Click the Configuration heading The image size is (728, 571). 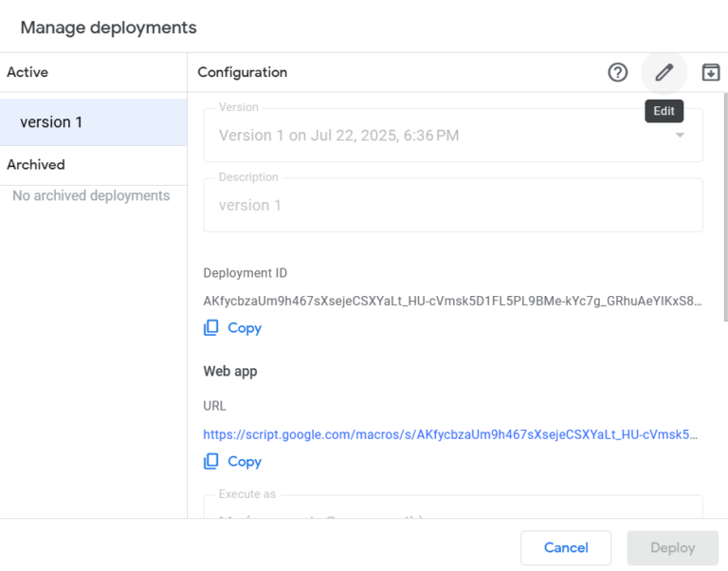[243, 72]
